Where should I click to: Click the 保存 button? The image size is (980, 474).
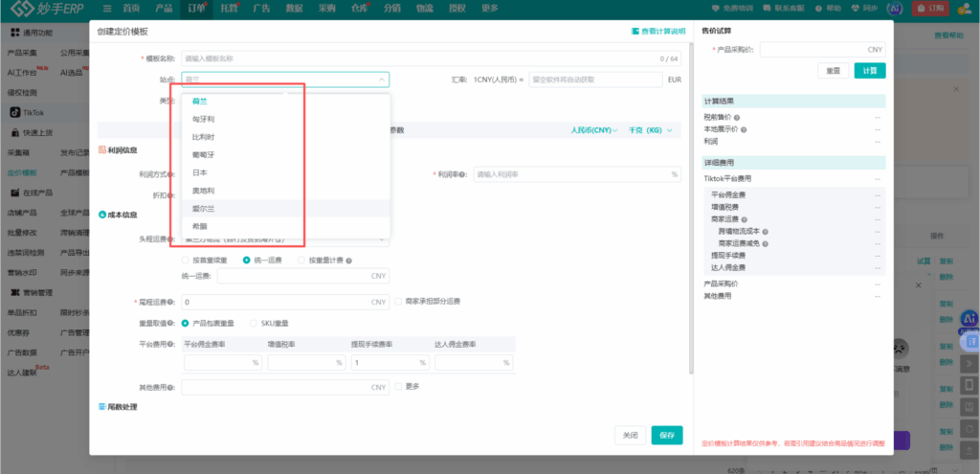pyautogui.click(x=667, y=436)
